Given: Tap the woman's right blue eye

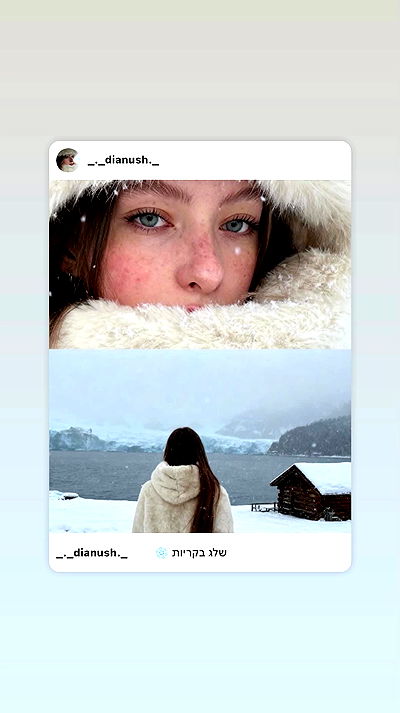Looking at the screenshot, I should 238,226.
